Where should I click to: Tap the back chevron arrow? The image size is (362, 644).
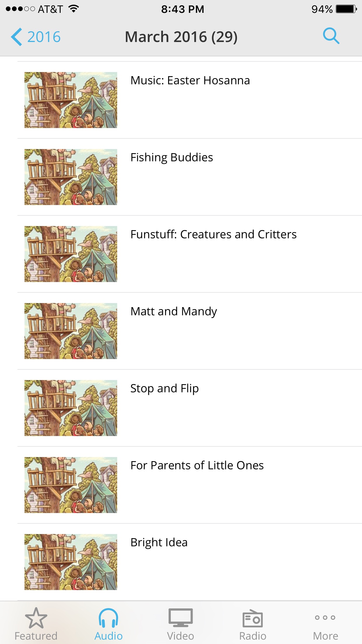(16, 37)
